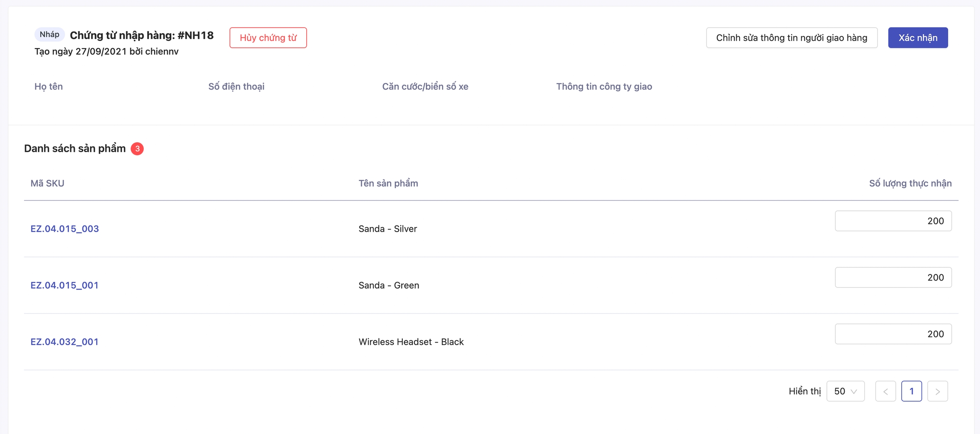Expand the Hiển thị 50 page-size dropdown

(845, 391)
